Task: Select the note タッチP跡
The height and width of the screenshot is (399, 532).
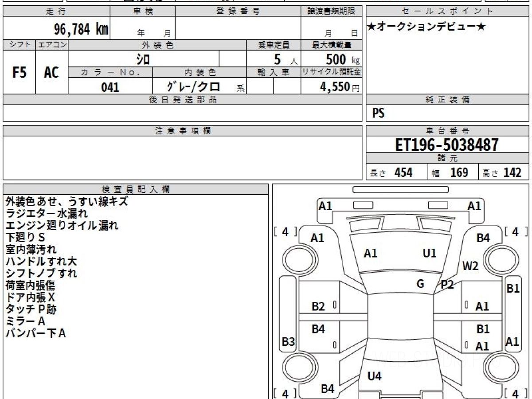Action: pyautogui.click(x=31, y=309)
